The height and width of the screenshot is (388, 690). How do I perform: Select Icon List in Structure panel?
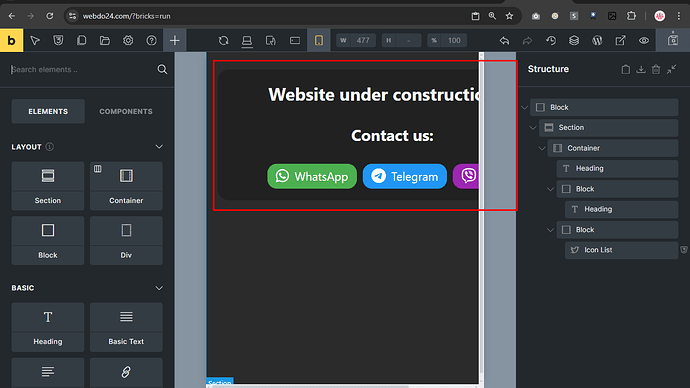click(621, 250)
